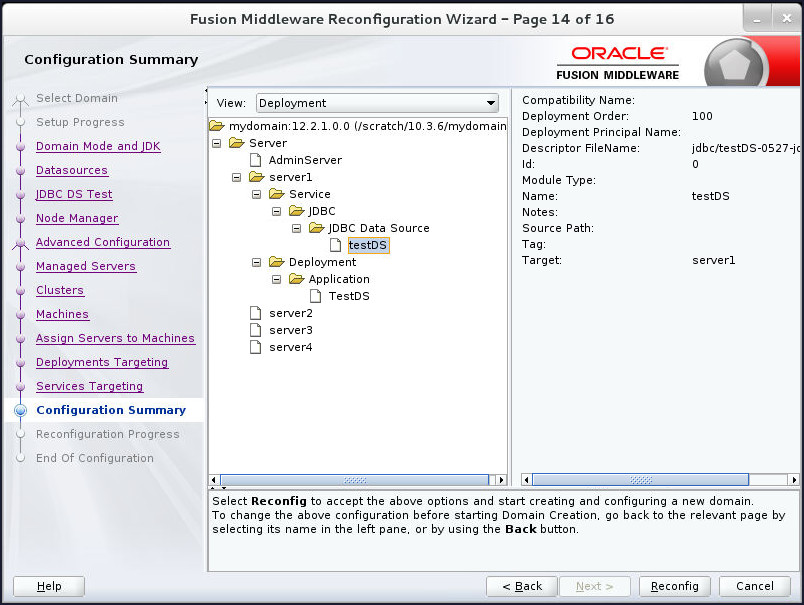This screenshot has width=804, height=605.
Task: Click the Application folder icon
Action: coord(296,279)
